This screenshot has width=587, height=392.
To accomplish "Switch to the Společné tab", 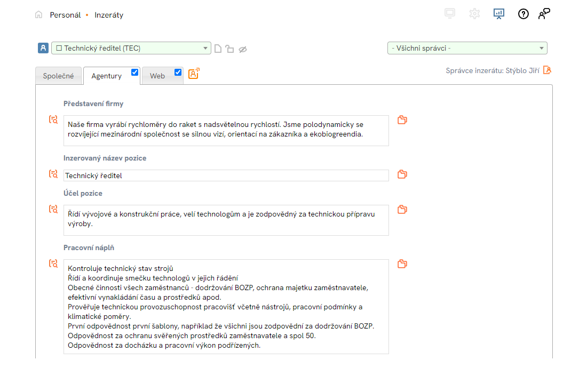I will tap(58, 76).
